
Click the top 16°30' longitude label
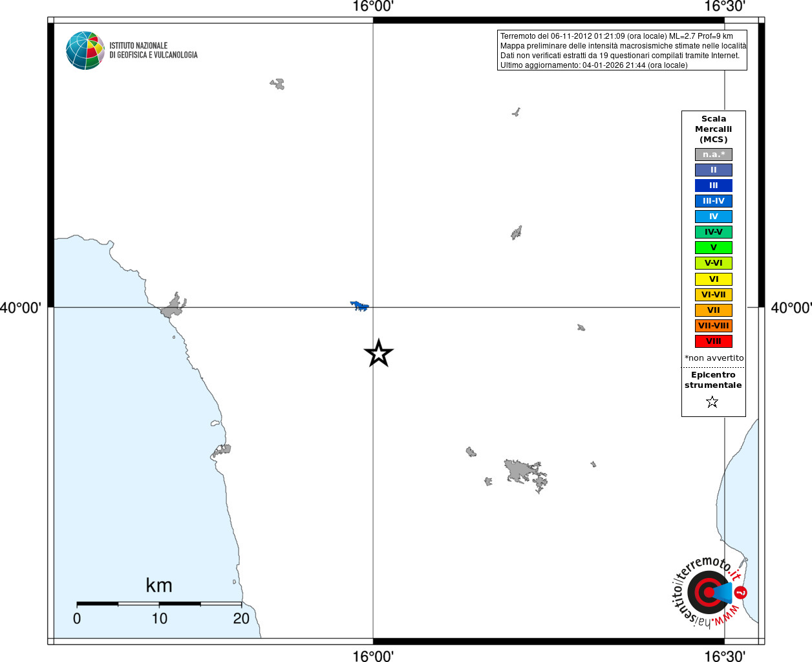pyautogui.click(x=725, y=6)
